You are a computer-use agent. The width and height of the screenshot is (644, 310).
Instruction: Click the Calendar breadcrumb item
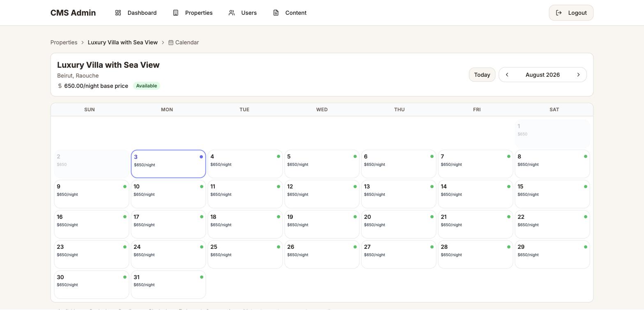pyautogui.click(x=184, y=42)
